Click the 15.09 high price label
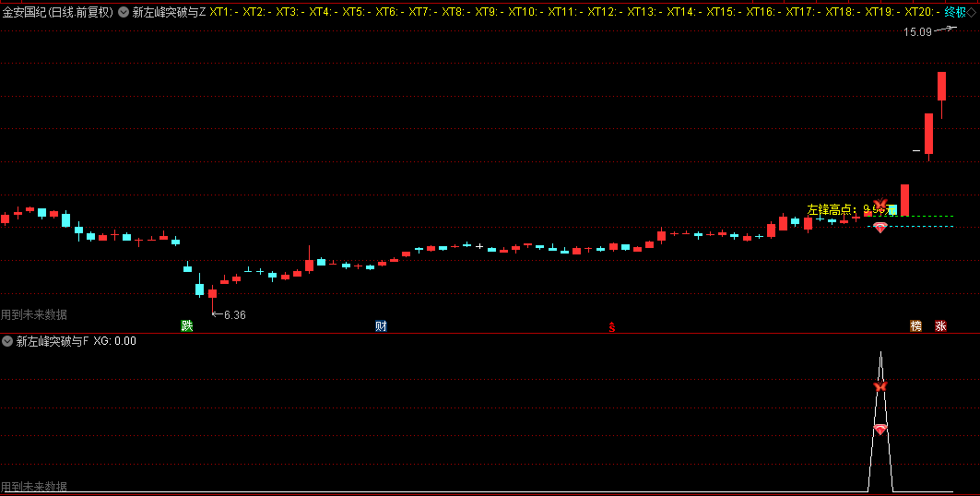Viewport: 980px width, 496px height. (x=917, y=32)
